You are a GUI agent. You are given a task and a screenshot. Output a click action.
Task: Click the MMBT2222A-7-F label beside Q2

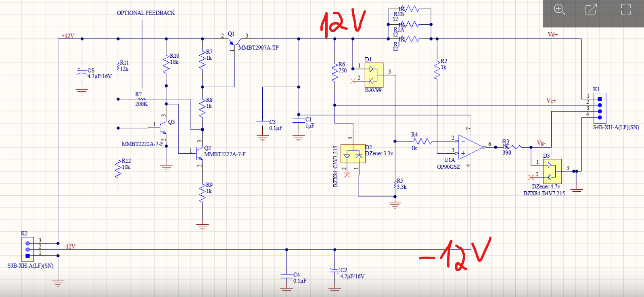coord(225,154)
